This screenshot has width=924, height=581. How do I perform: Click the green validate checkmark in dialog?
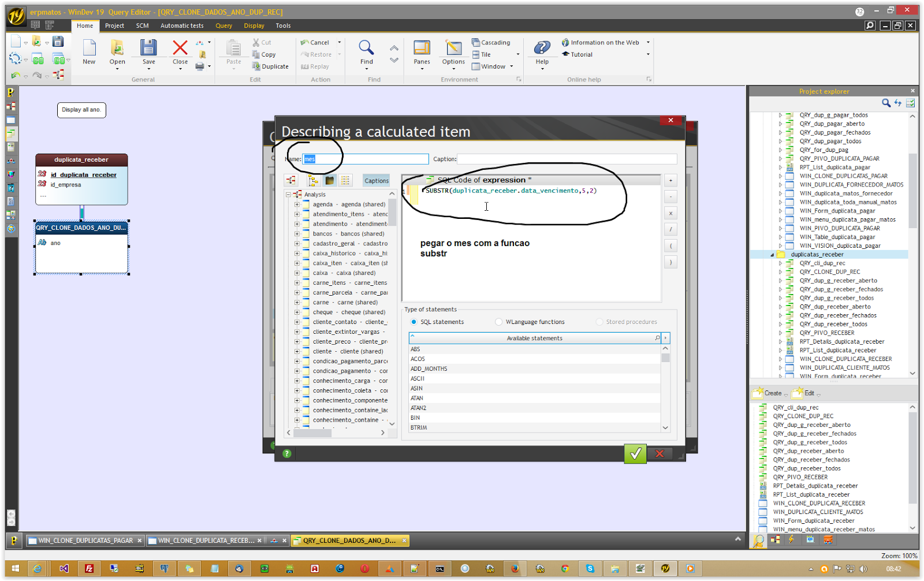635,454
